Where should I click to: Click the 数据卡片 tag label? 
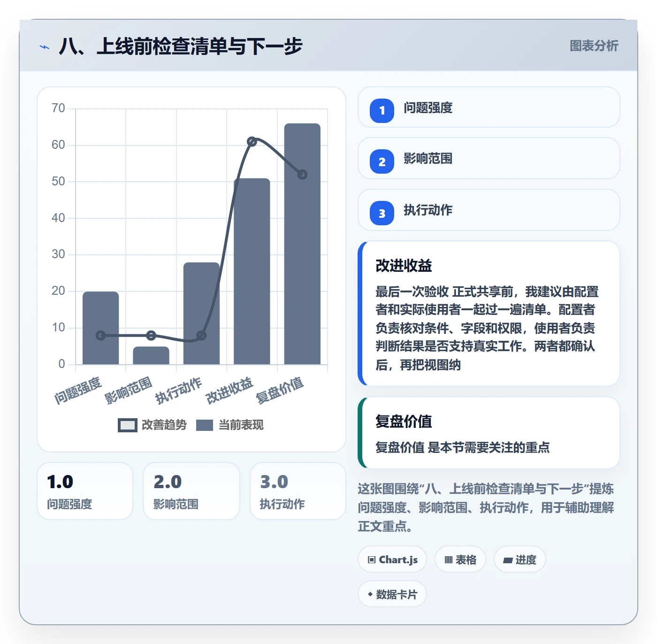tap(397, 594)
